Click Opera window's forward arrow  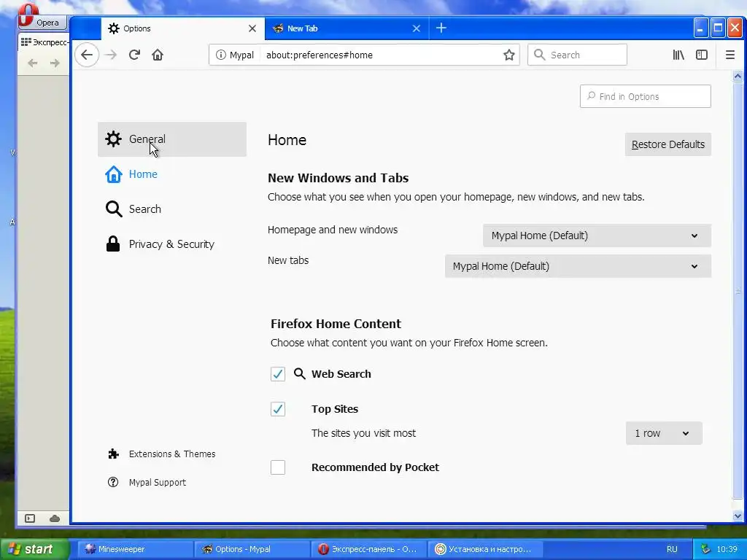click(x=55, y=63)
